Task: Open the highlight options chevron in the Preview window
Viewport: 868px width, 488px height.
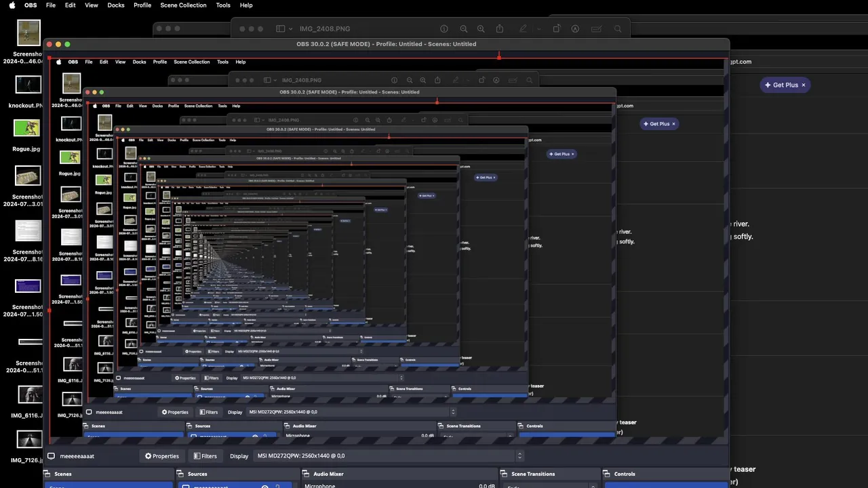Action: tap(539, 29)
